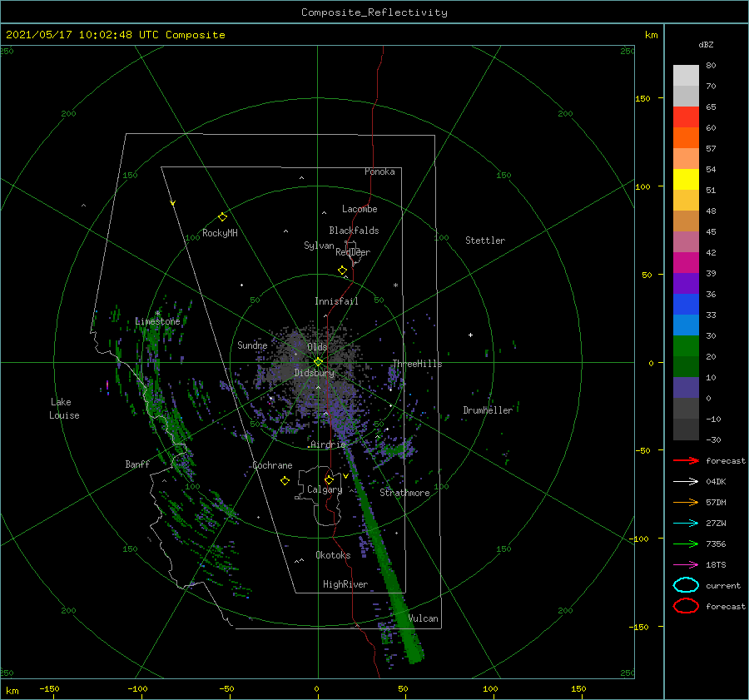Click the cyan current ellipse in legend
This screenshot has width=749, height=700.
[686, 585]
